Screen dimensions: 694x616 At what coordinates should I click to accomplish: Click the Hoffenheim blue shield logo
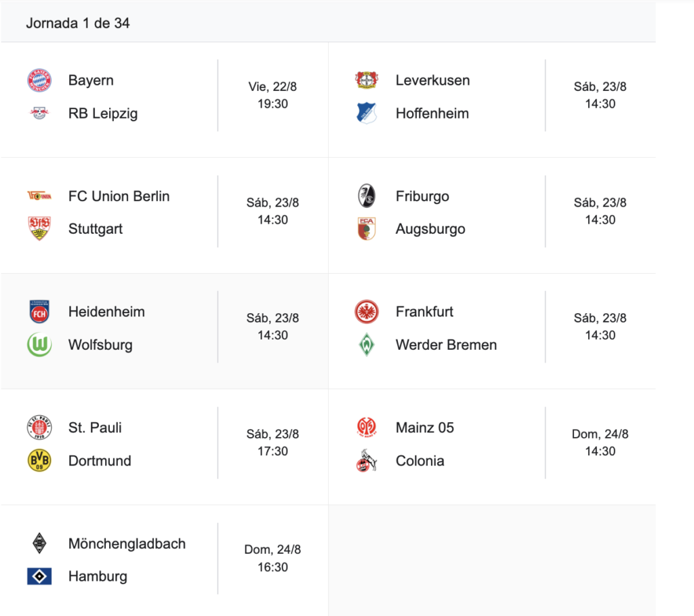367,113
